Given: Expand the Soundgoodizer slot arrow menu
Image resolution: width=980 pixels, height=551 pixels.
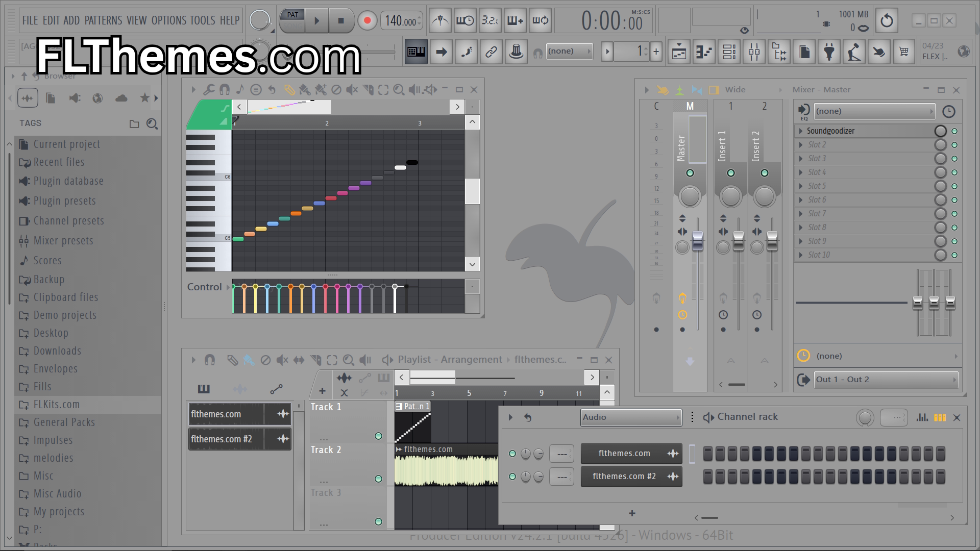Looking at the screenshot, I should pos(801,131).
